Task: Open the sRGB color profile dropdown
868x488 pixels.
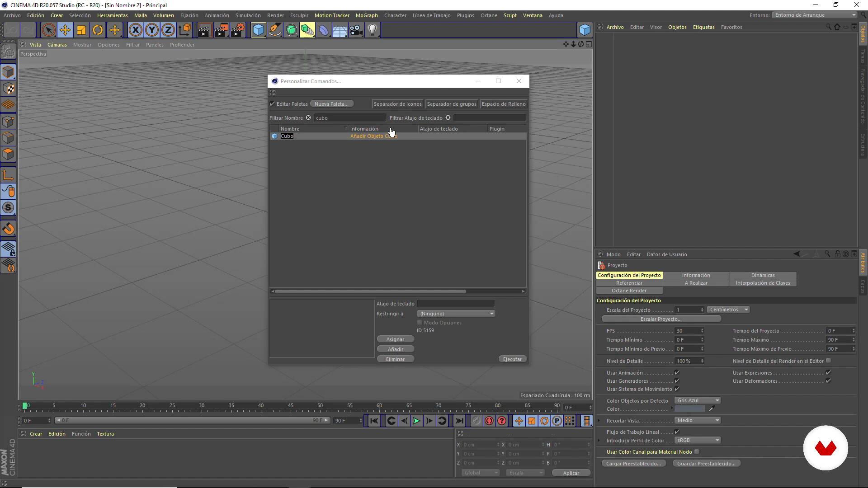Action: pyautogui.click(x=698, y=440)
